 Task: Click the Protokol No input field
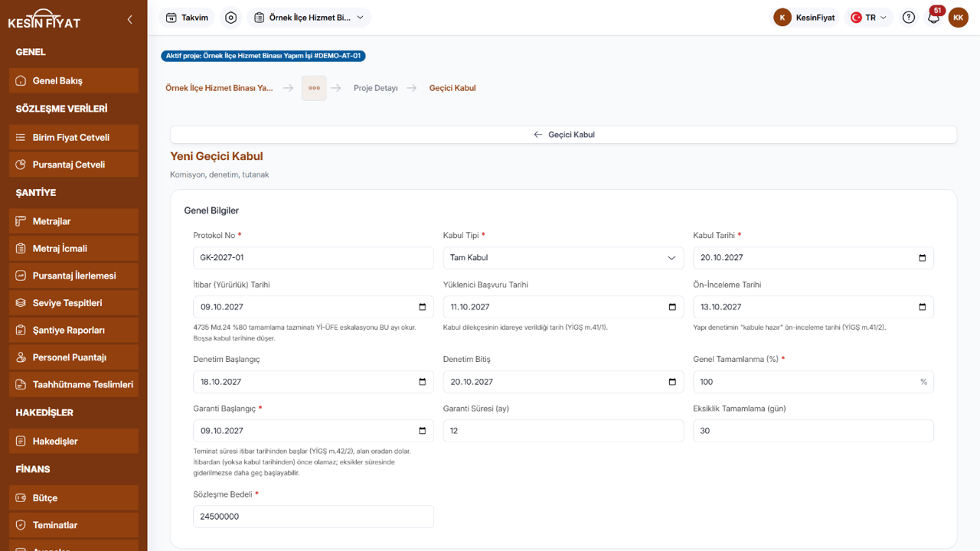tap(313, 258)
